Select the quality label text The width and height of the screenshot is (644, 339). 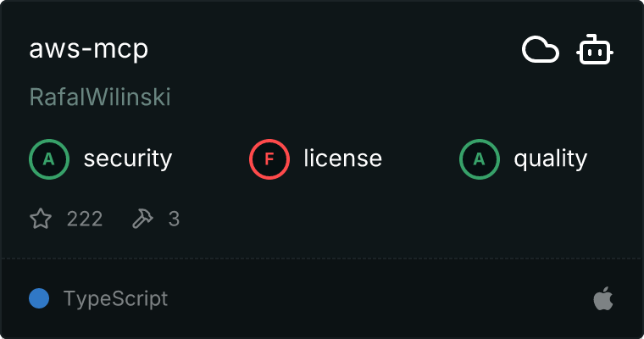pyautogui.click(x=551, y=158)
